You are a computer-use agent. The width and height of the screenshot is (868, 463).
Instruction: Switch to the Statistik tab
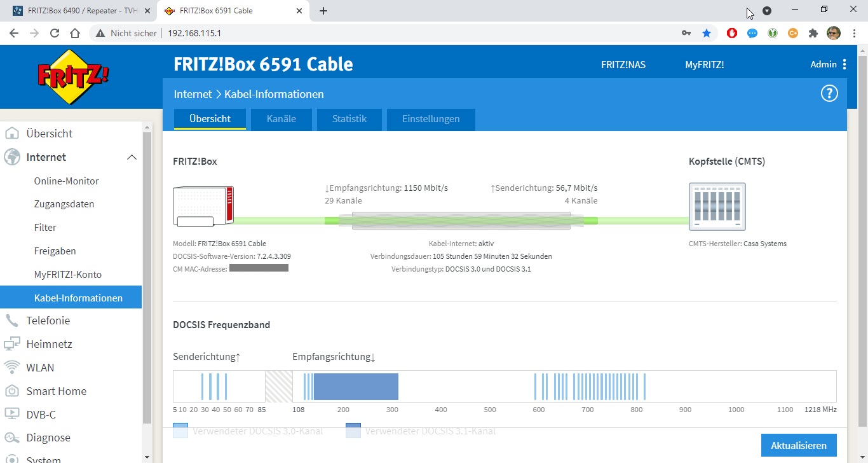[349, 119]
